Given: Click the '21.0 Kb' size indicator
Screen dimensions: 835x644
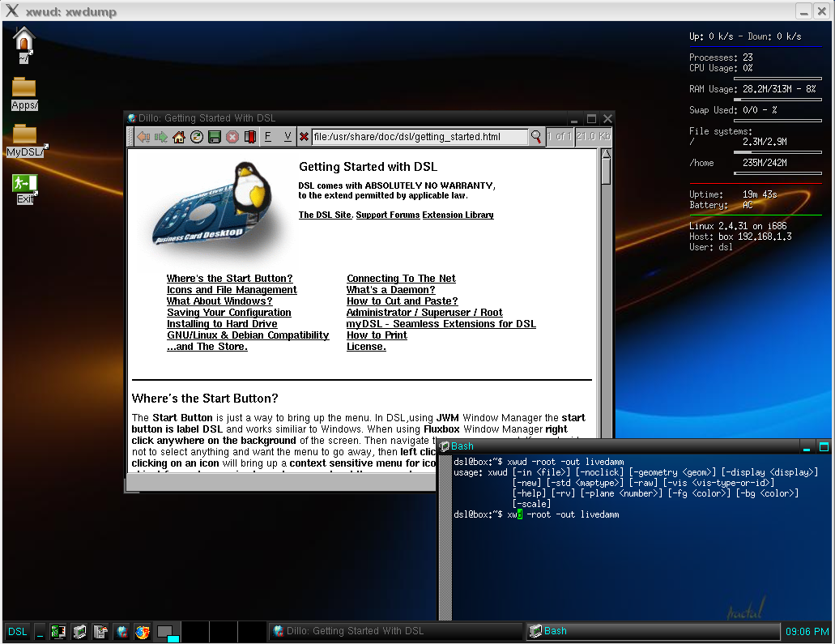Looking at the screenshot, I should pyautogui.click(x=593, y=137).
